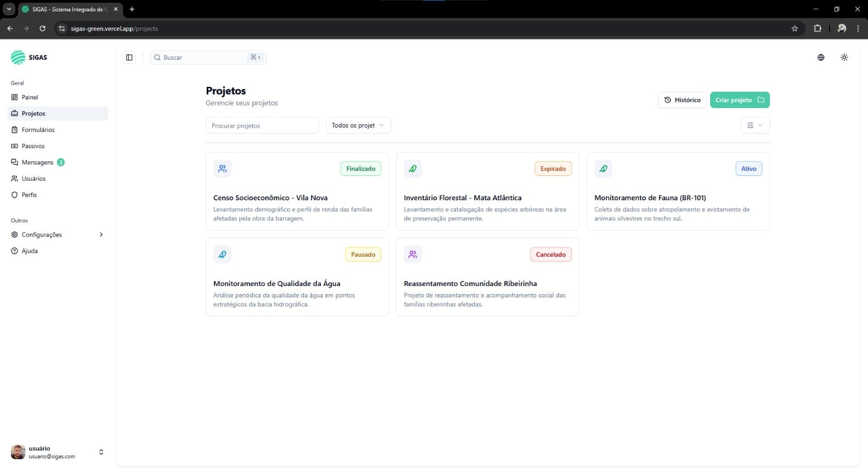Click the Procurar projetos search field
Image resolution: width=868 pixels, height=470 pixels.
(x=262, y=125)
